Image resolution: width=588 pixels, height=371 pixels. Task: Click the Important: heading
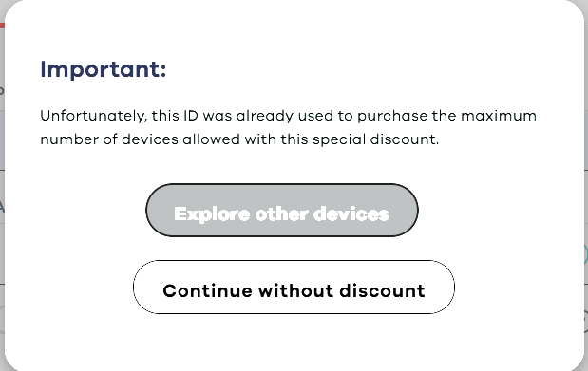tap(104, 69)
